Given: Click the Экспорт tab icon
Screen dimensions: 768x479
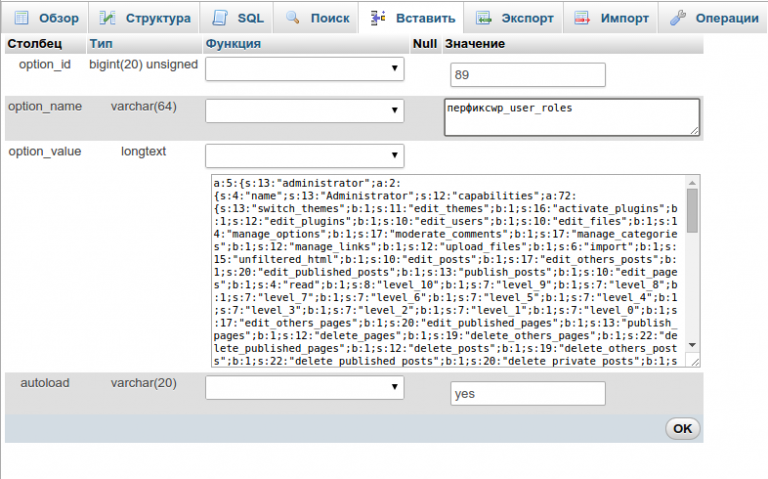Looking at the screenshot, I should coord(483,18).
